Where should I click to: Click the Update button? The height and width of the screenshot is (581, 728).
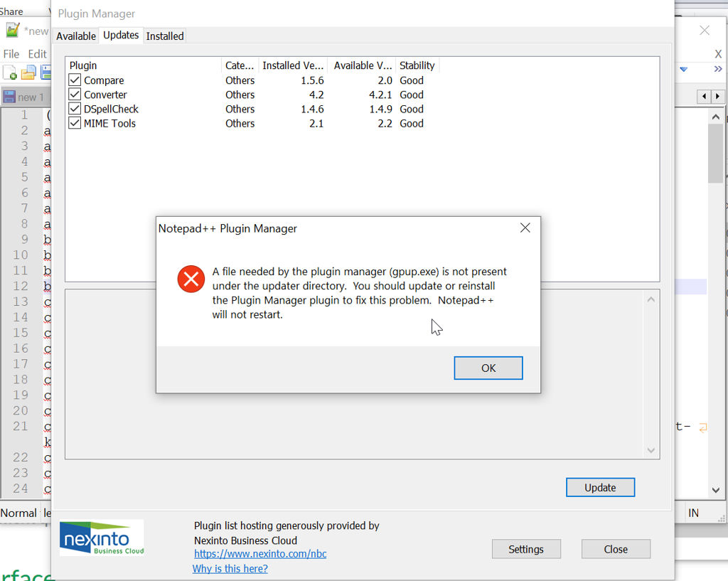[x=600, y=488]
